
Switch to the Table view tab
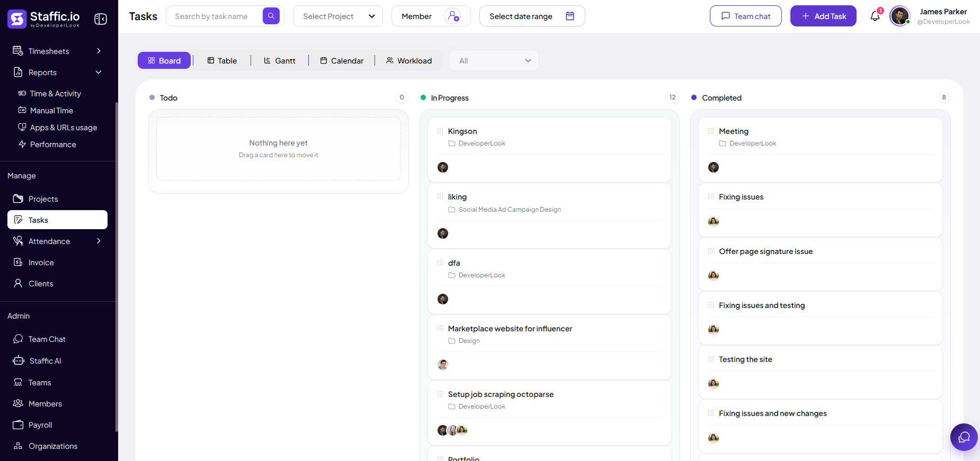222,60
